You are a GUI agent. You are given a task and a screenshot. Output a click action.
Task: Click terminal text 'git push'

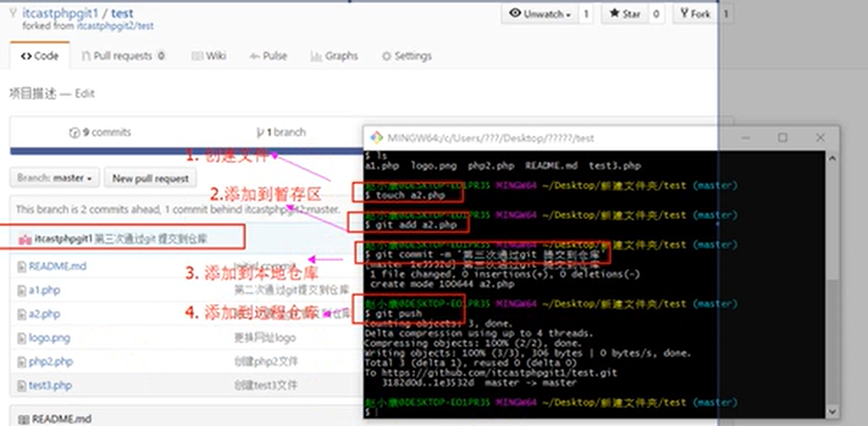pos(399,314)
